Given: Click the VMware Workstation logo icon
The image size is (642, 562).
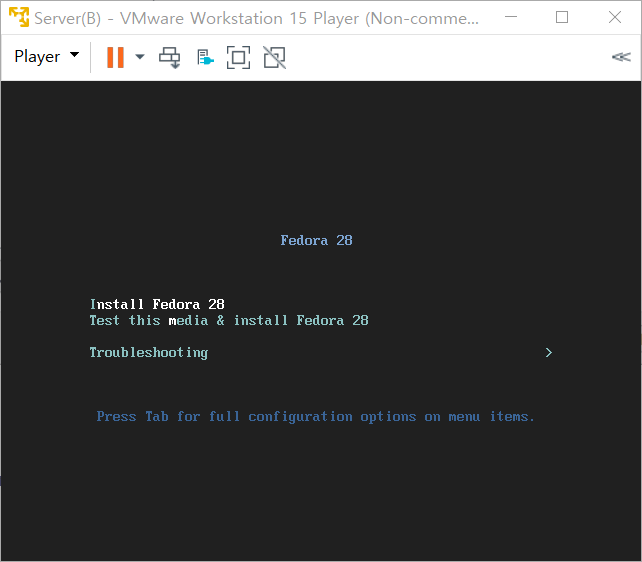Looking at the screenshot, I should pos(19,17).
